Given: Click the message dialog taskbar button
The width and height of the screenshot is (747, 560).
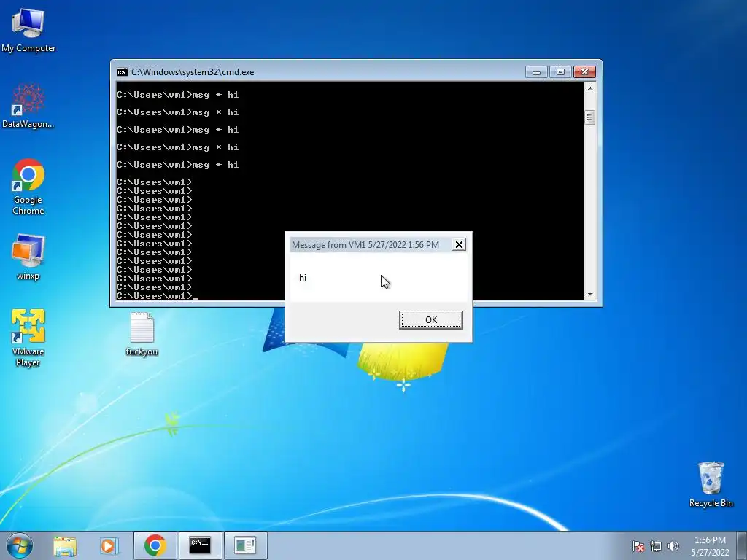Looking at the screenshot, I should pyautogui.click(x=245, y=545).
